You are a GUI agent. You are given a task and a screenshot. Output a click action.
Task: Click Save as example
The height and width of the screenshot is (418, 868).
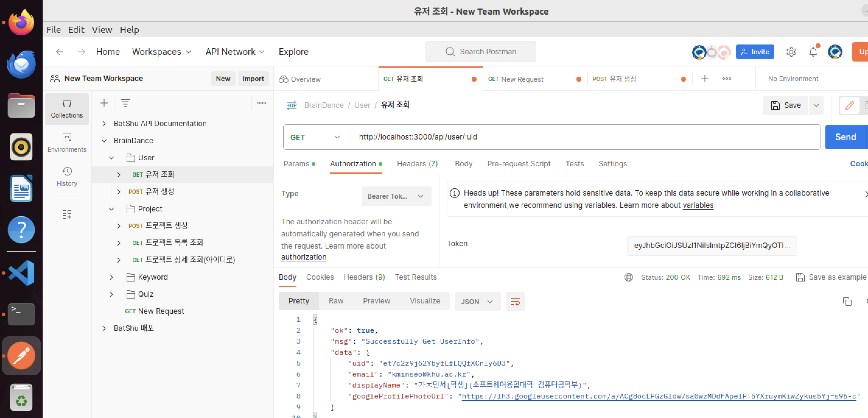click(831, 277)
